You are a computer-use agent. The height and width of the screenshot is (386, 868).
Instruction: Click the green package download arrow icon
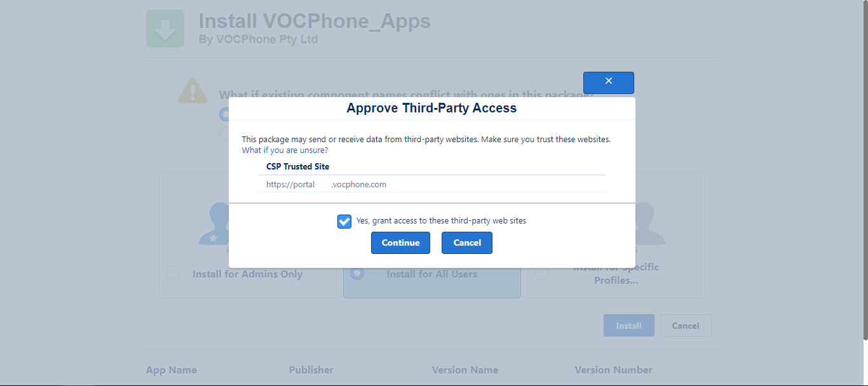165,29
